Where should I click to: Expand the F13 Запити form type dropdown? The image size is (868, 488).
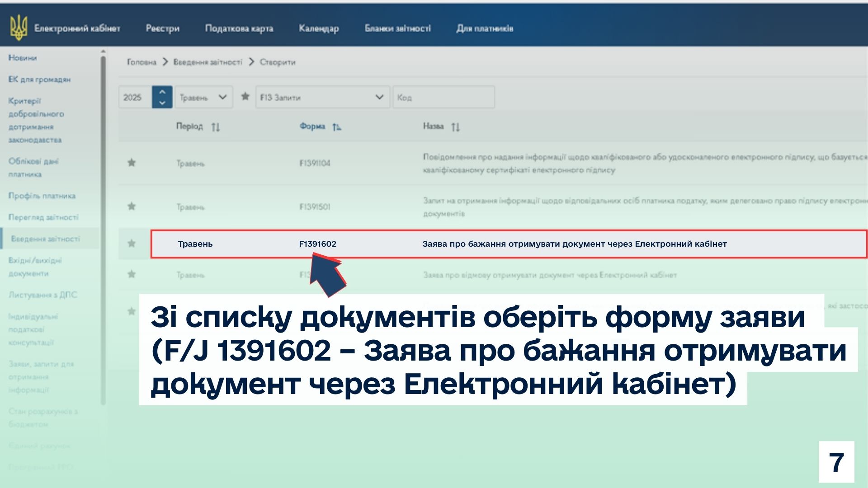(322, 97)
